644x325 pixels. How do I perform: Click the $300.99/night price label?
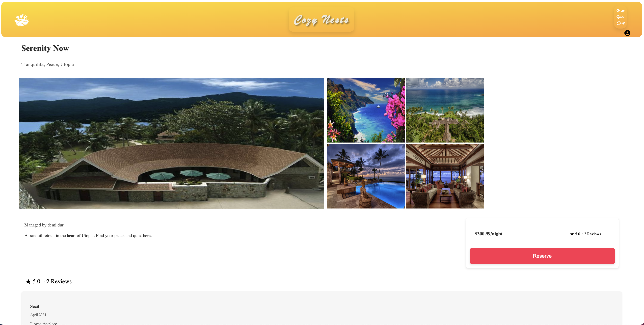coord(488,234)
